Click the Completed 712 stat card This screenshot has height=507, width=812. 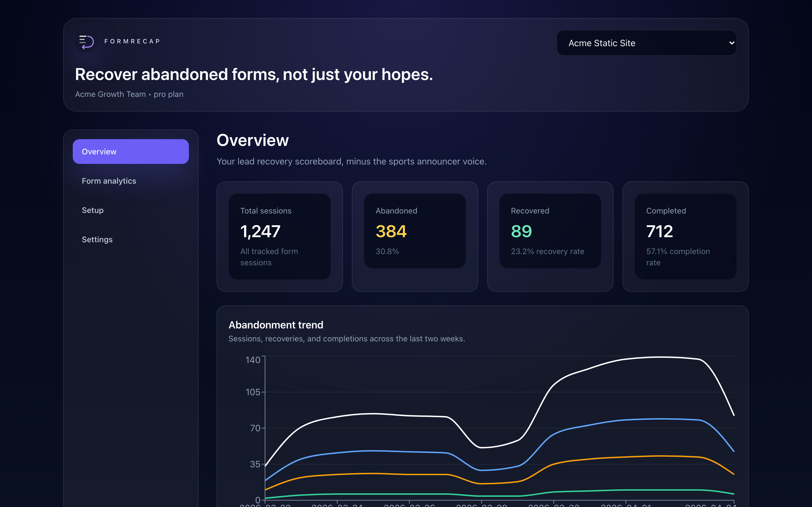pos(685,236)
